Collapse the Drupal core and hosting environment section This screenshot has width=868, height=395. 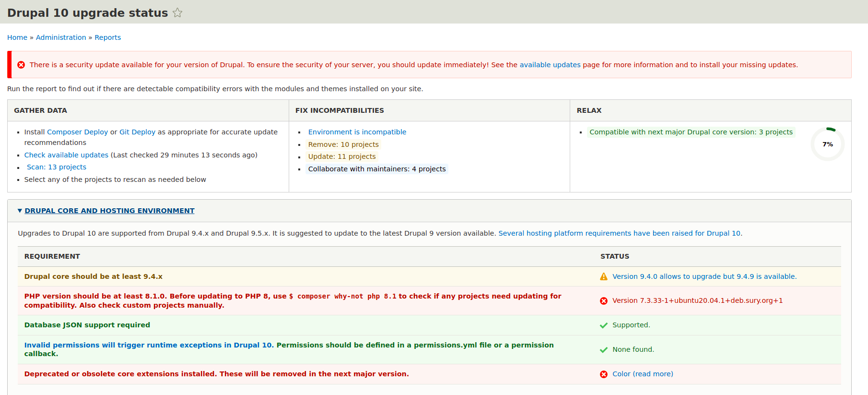pyautogui.click(x=109, y=211)
